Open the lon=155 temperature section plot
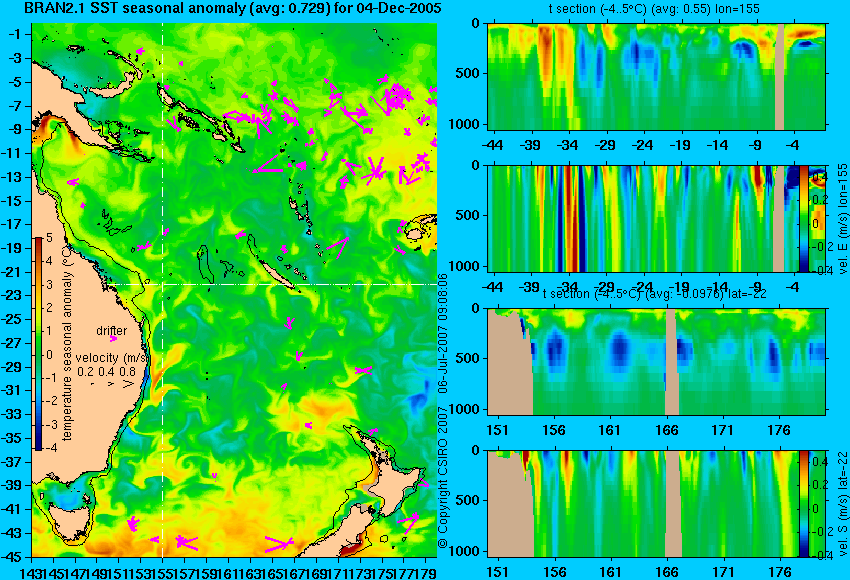This screenshot has height=580, width=850. pyautogui.click(x=657, y=76)
